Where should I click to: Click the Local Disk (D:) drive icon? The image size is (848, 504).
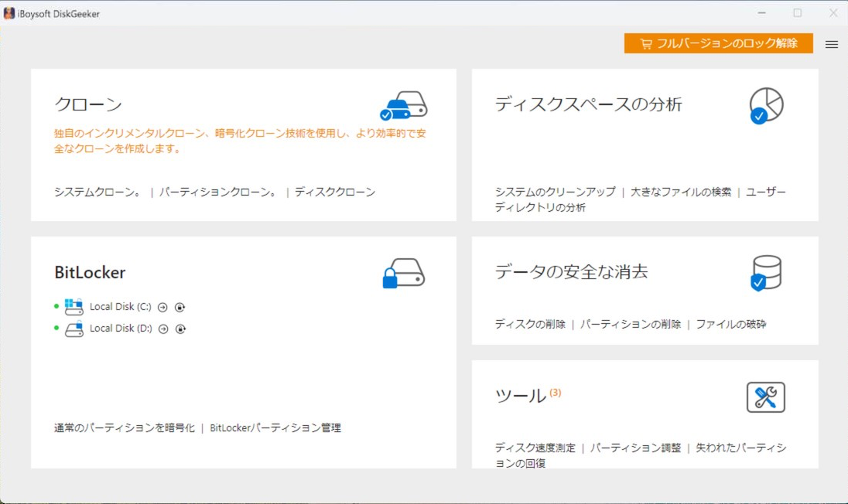tap(74, 329)
